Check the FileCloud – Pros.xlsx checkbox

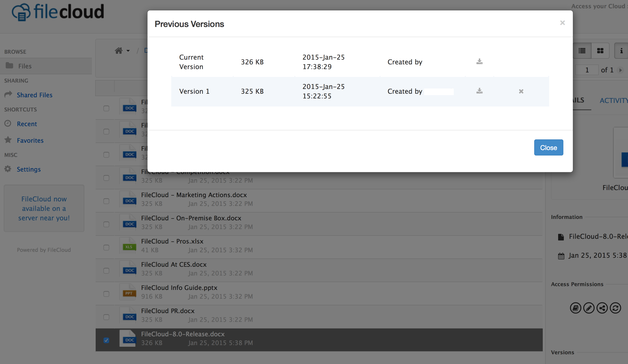tap(106, 247)
